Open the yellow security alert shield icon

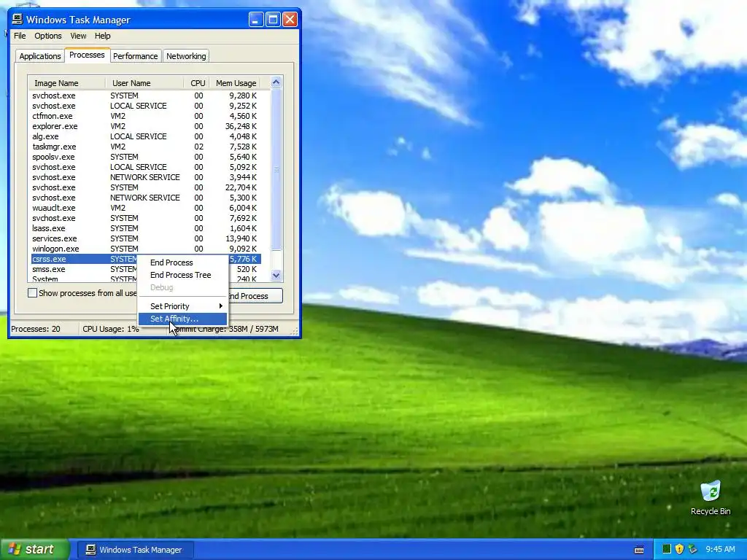(679, 549)
